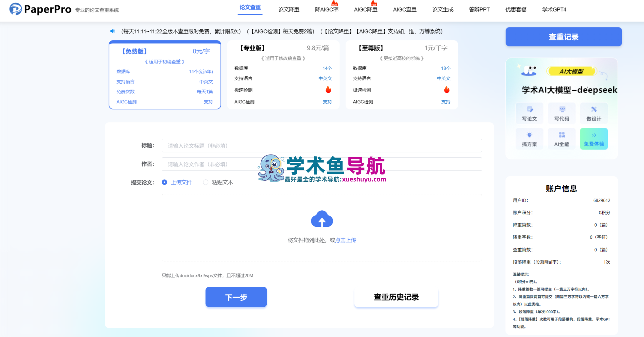Open the 论文生成 tab
The height and width of the screenshot is (337, 644).
point(443,10)
